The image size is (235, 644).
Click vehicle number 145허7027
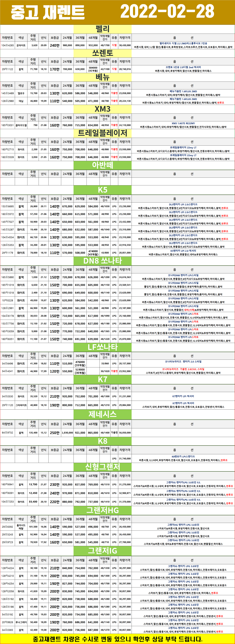point(7,222)
